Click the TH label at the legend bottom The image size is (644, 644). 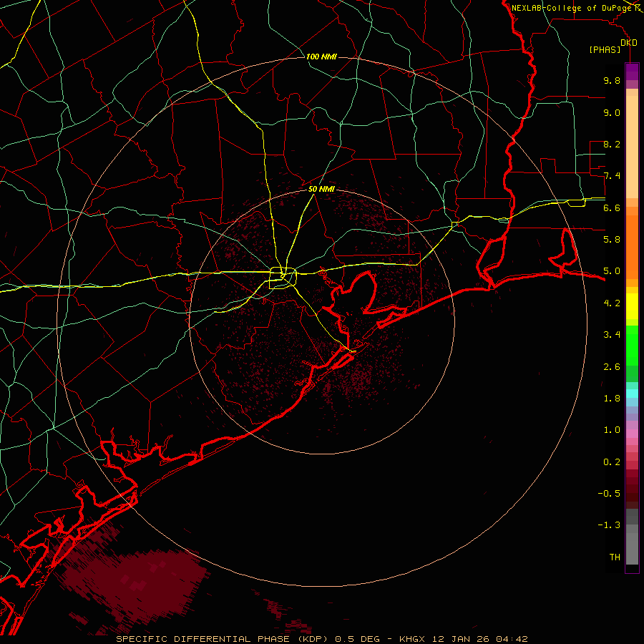(x=615, y=557)
